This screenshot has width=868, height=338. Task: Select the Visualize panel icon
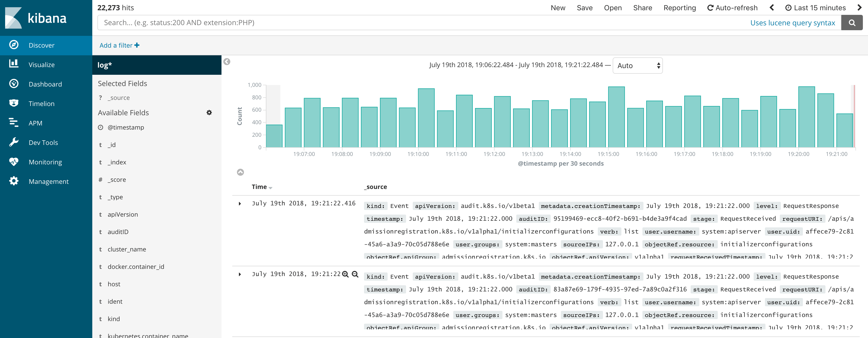(x=14, y=64)
